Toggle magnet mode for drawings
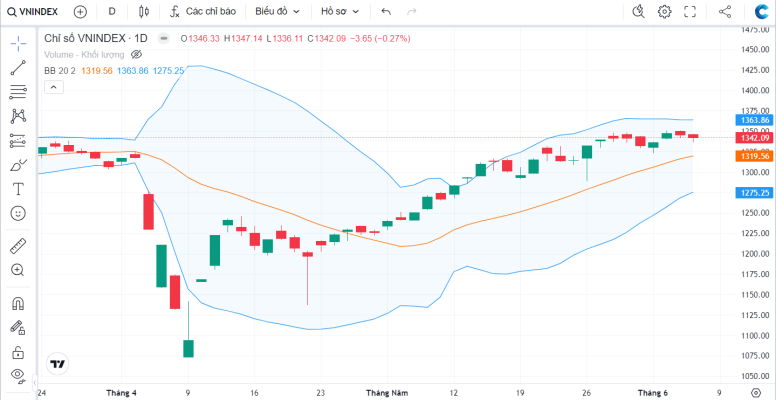 (18, 303)
